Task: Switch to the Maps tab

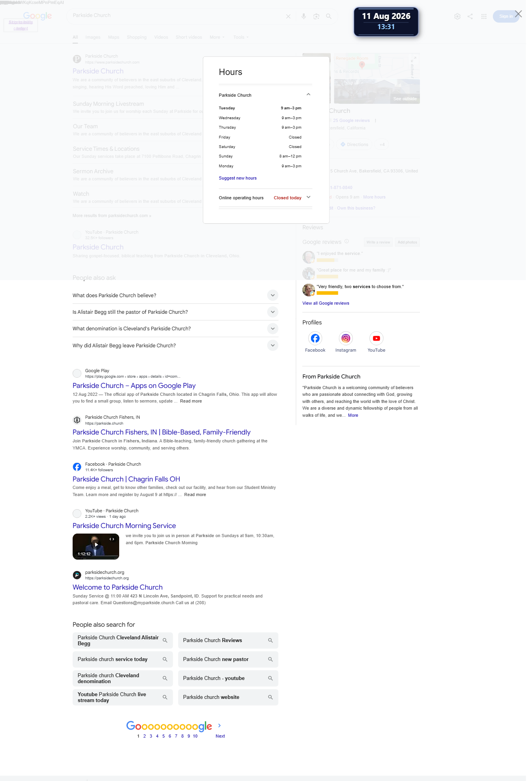Action: pos(114,37)
